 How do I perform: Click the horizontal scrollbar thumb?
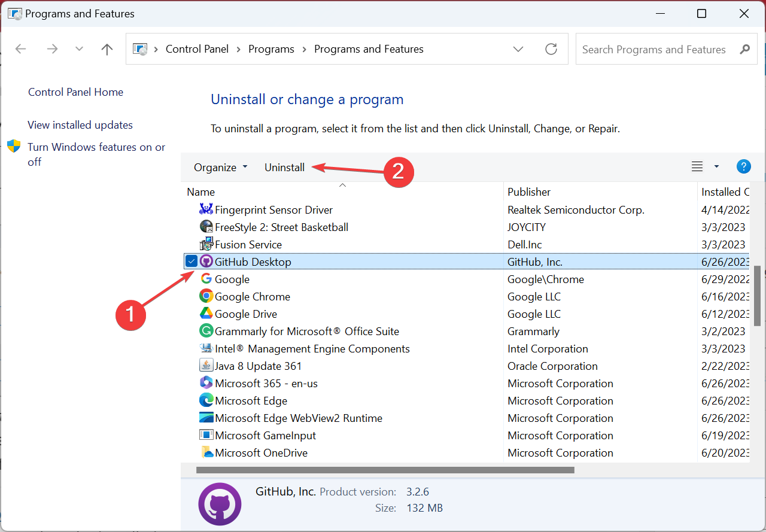385,470
